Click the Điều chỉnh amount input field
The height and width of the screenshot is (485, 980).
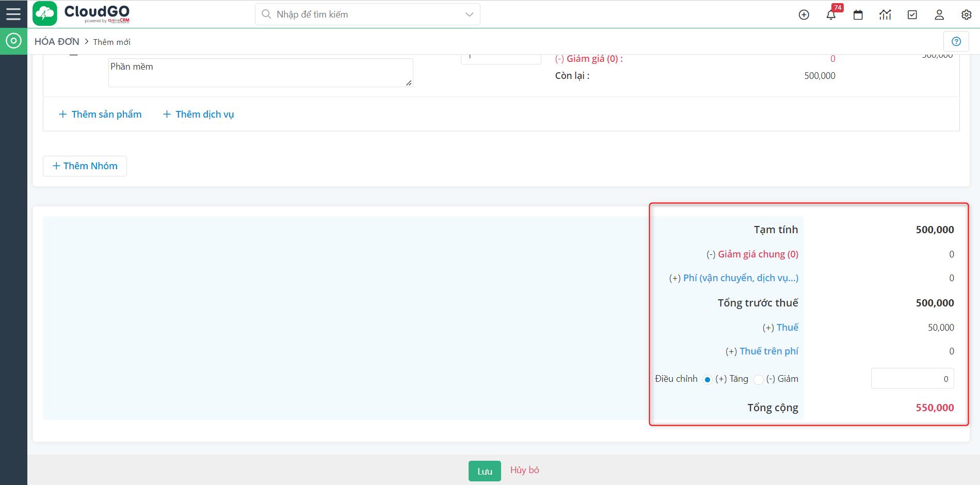tap(912, 378)
